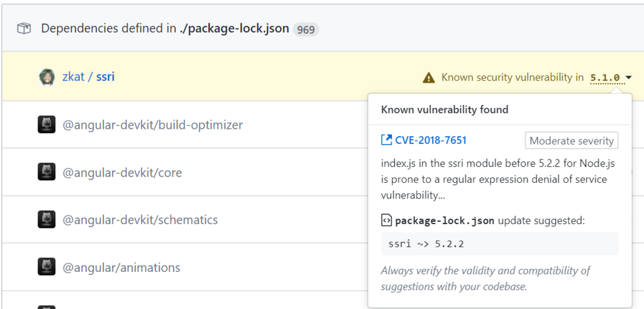The width and height of the screenshot is (644, 309).
Task: Click the avatar icon for @angular-devkit/build-optimizer
Action: (47, 125)
